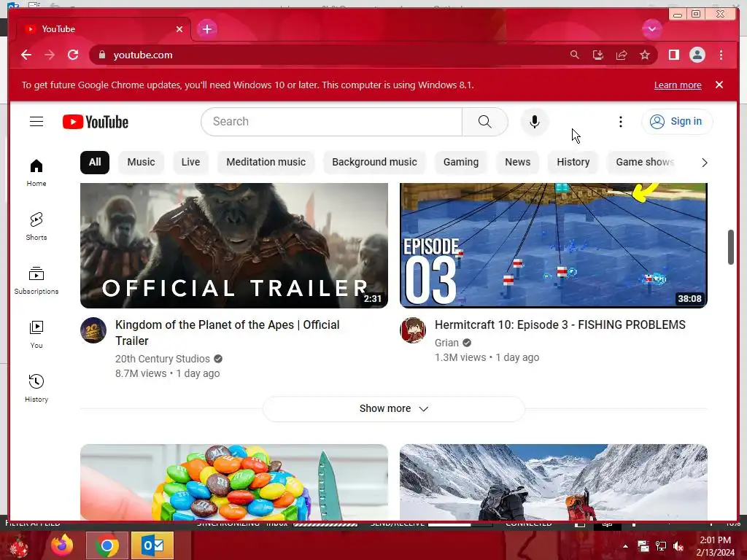The image size is (747, 560).
Task: Show hidden system tray icons
Action: tap(625, 546)
